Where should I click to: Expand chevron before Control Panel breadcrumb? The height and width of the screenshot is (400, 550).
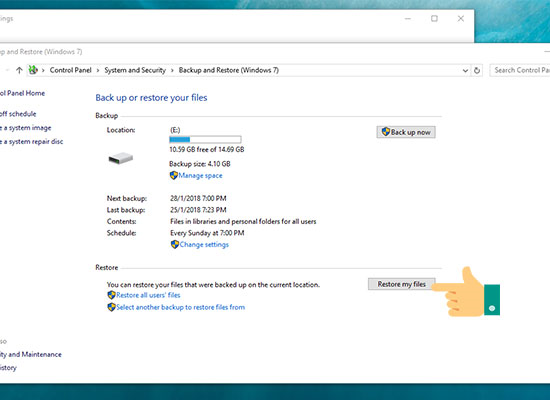(x=43, y=71)
